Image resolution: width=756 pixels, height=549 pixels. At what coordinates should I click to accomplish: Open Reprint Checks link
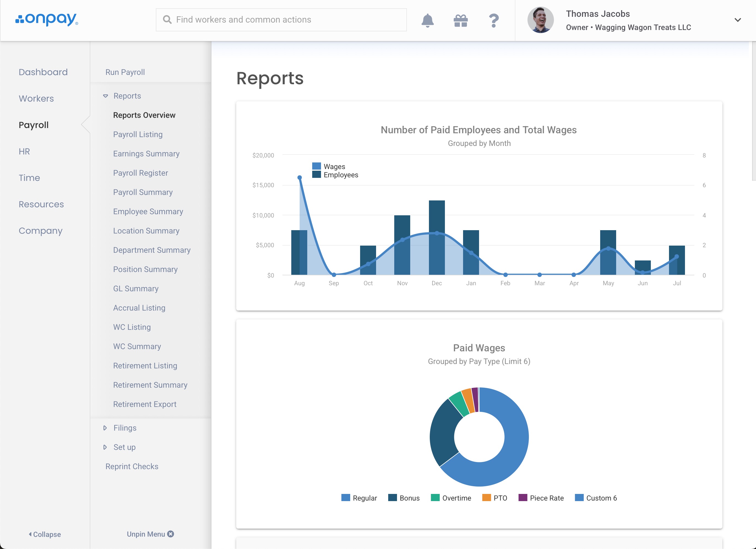(132, 466)
